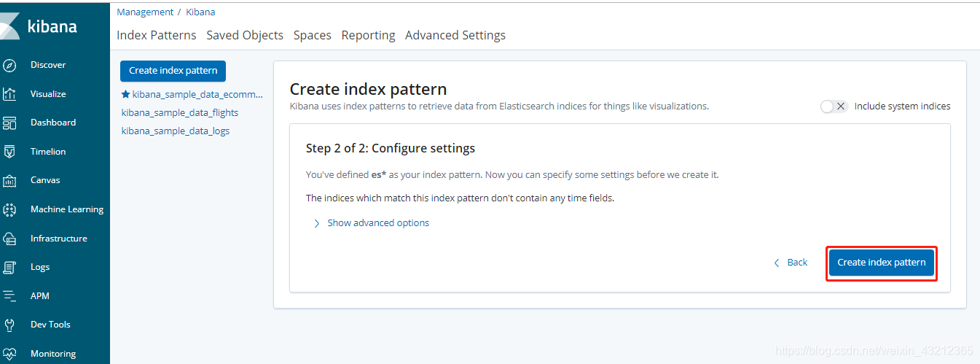Open the Visualize chart icon
This screenshot has height=364, width=980.
point(9,94)
